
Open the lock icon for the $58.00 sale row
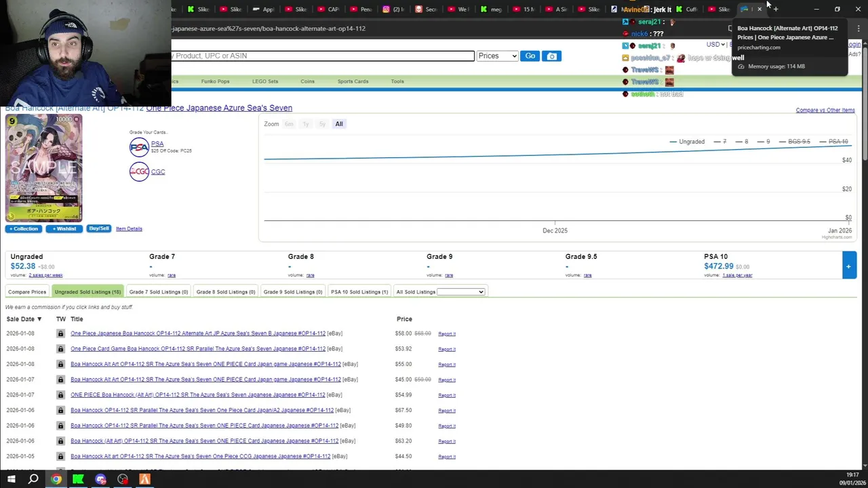pos(60,333)
